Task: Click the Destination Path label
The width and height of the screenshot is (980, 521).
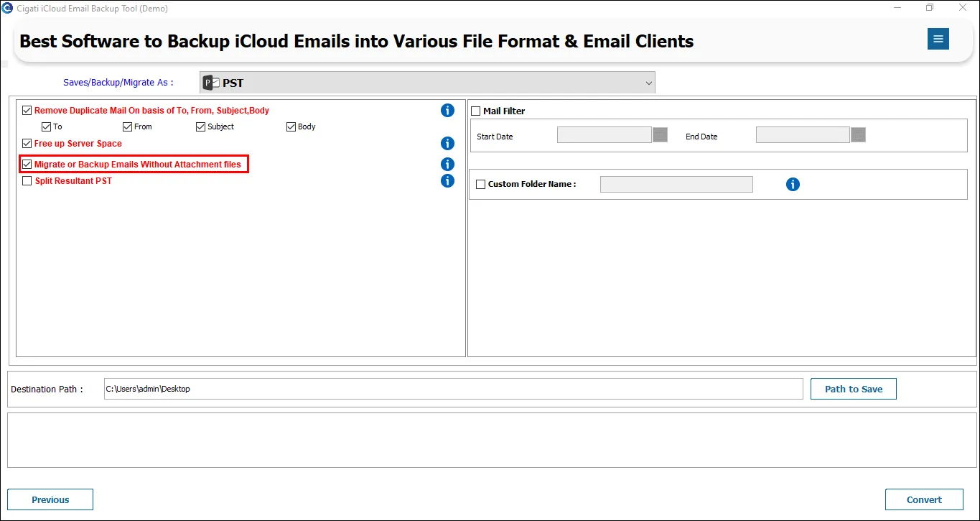Action: [x=47, y=389]
